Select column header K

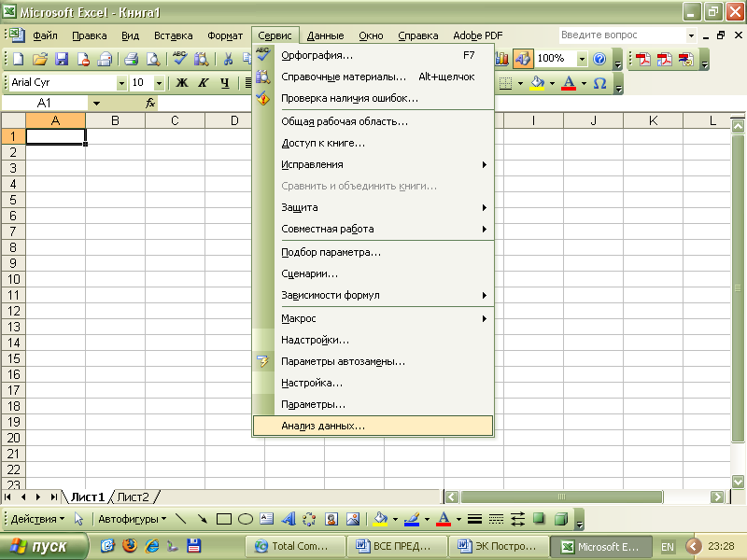click(653, 121)
